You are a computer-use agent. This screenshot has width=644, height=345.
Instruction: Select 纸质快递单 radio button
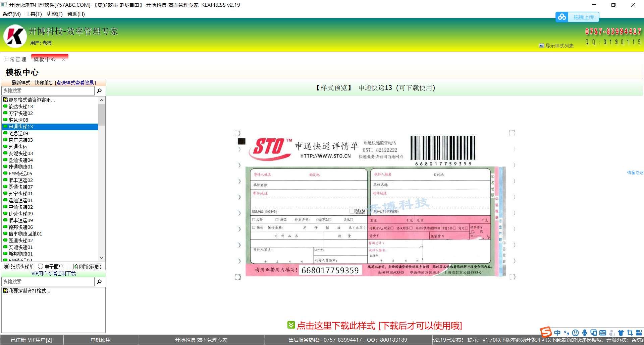[6, 267]
